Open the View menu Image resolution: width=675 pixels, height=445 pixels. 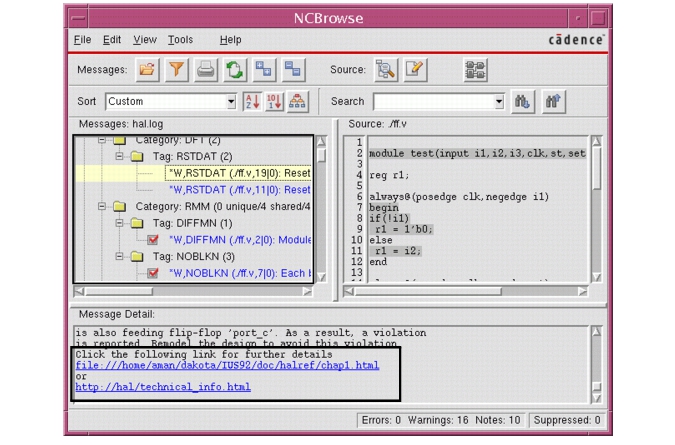(x=145, y=40)
